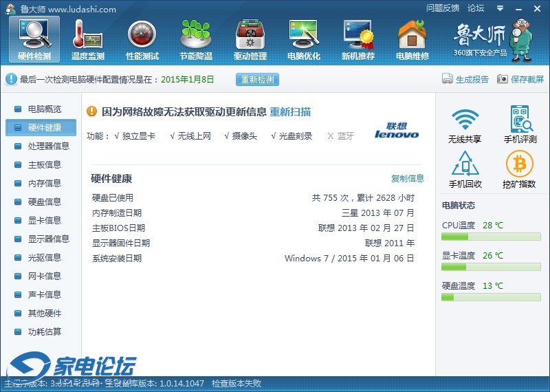Open the 问题反馈 feedback link
550x392 pixels.
coord(443,8)
